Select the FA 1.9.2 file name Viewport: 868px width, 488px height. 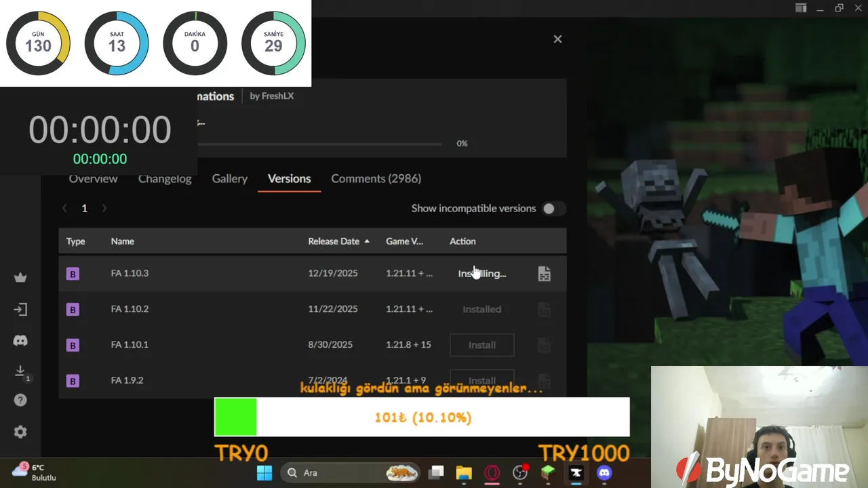(127, 380)
